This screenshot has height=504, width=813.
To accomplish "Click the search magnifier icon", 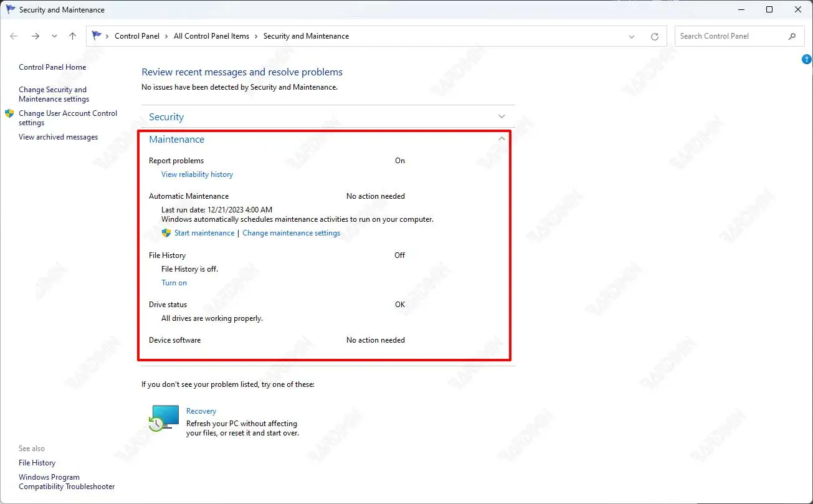I will click(792, 36).
